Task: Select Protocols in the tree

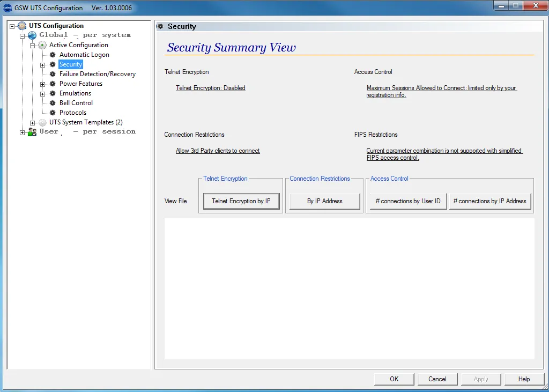Action: tap(73, 113)
